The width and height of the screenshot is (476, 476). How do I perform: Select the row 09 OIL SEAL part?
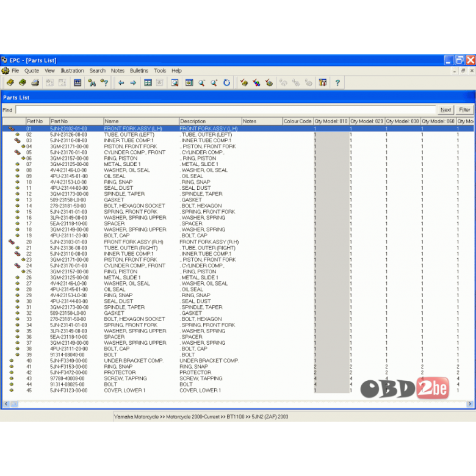point(238,176)
